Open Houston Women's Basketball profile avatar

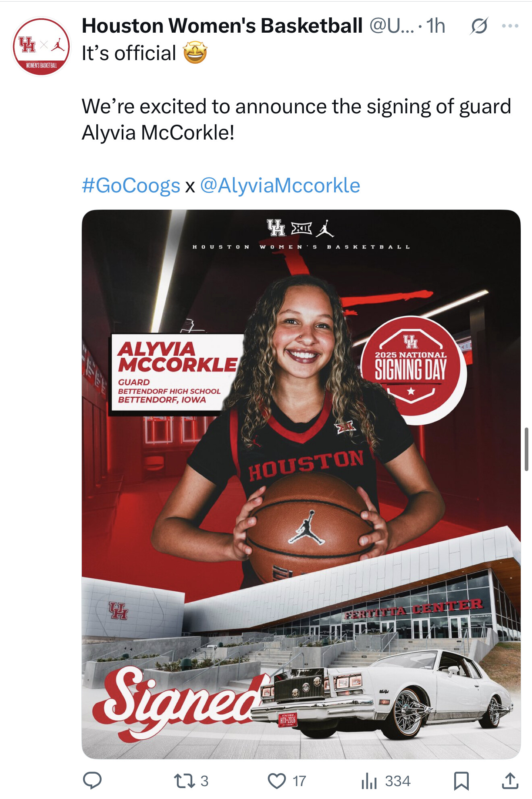click(42, 46)
